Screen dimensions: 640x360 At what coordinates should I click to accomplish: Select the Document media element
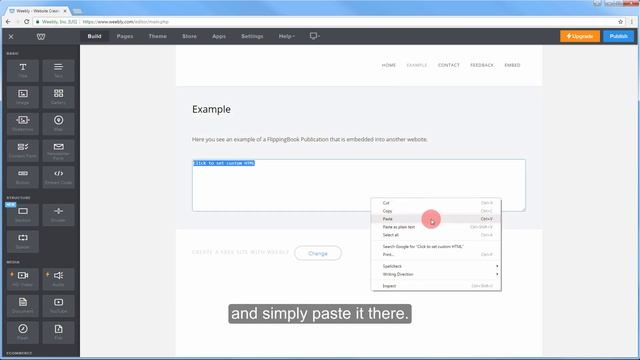pos(23,306)
